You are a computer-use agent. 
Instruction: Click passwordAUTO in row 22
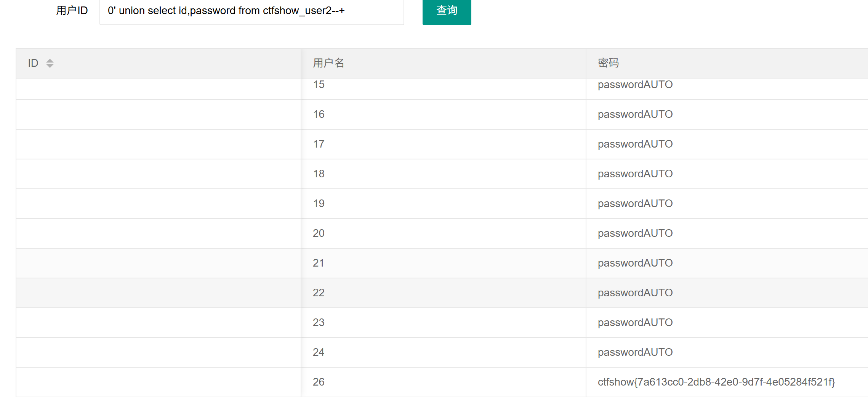click(x=635, y=293)
